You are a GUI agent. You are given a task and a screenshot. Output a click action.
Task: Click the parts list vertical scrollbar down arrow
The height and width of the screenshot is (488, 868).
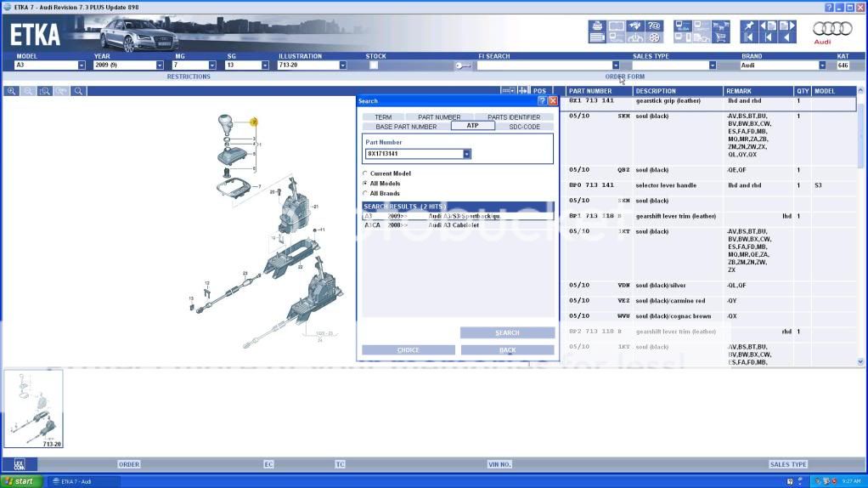click(x=860, y=361)
